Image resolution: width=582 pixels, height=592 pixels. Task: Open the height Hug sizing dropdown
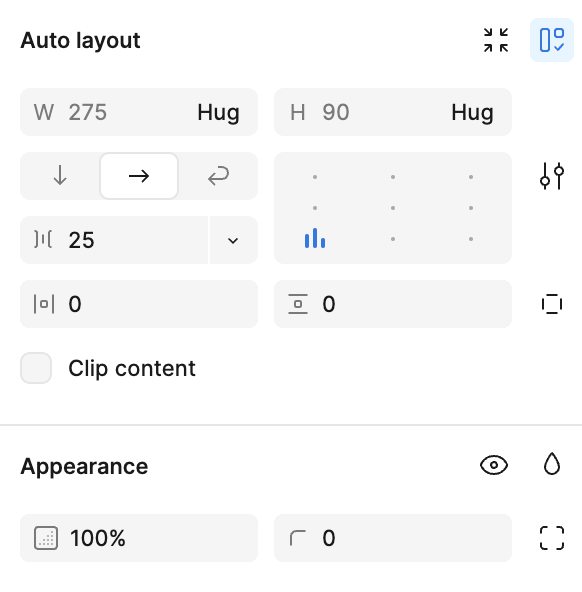pyautogui.click(x=472, y=112)
